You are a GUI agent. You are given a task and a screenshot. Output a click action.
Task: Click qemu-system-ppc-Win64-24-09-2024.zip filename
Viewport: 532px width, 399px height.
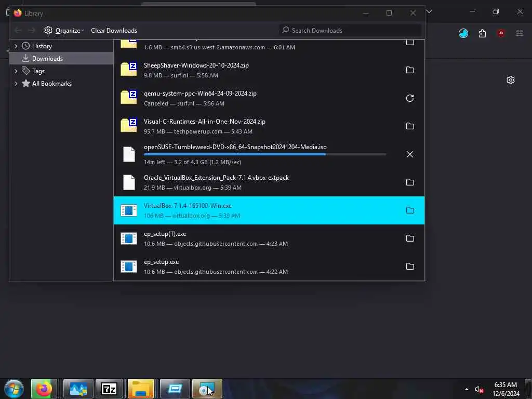point(200,94)
